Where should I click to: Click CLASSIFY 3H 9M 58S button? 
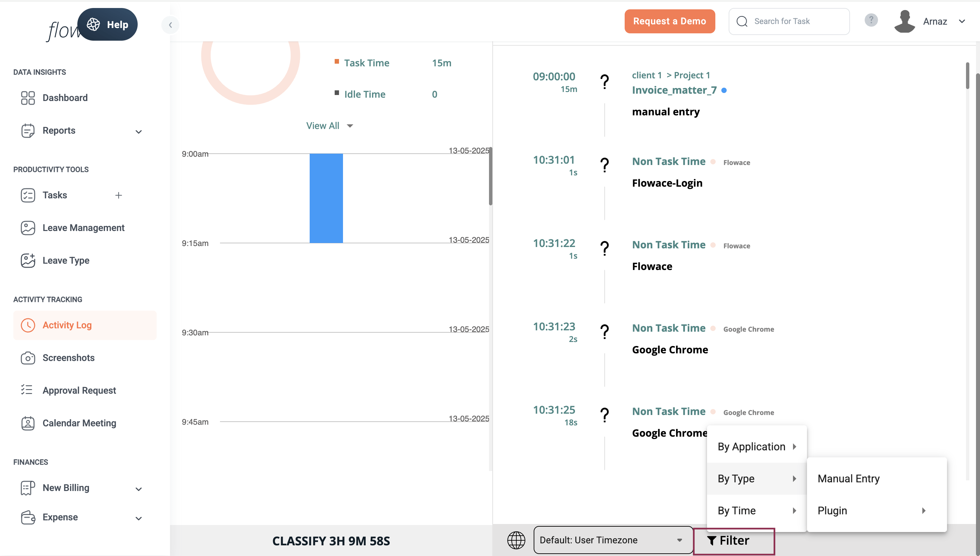coord(331,541)
